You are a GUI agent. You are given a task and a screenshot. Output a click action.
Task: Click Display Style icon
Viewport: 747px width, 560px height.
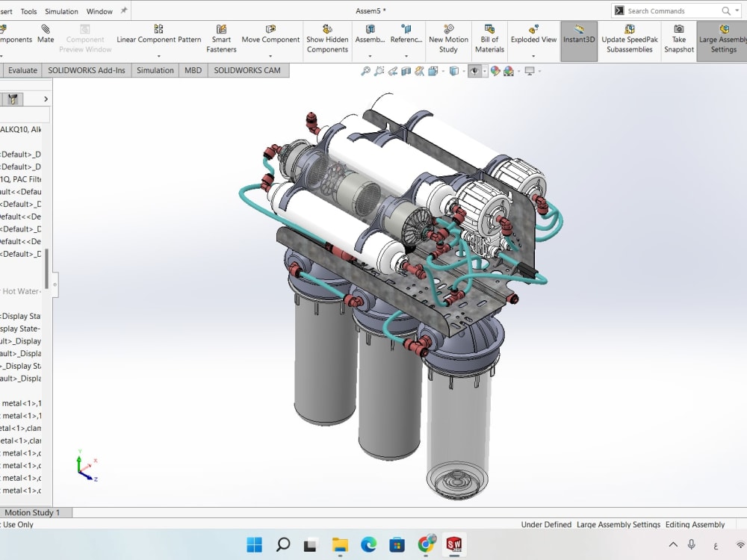pos(454,71)
